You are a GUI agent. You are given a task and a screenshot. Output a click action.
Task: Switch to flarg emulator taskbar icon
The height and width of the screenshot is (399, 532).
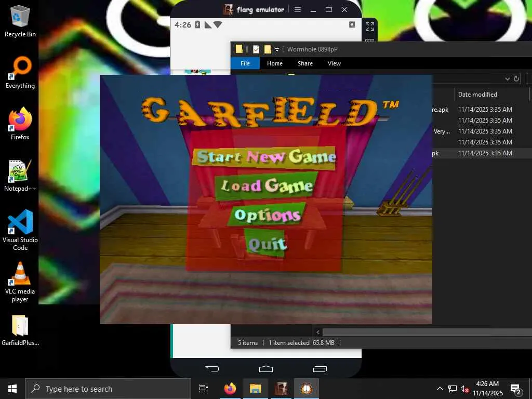tap(281, 389)
